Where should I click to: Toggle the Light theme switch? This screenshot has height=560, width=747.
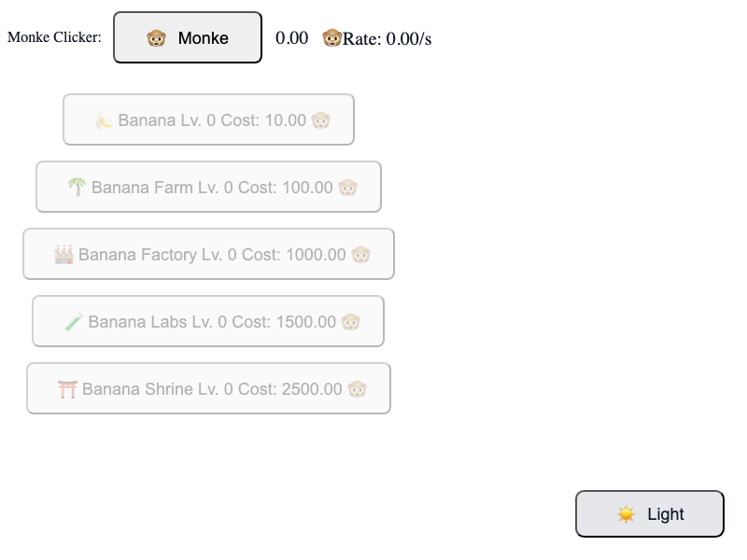click(x=650, y=514)
